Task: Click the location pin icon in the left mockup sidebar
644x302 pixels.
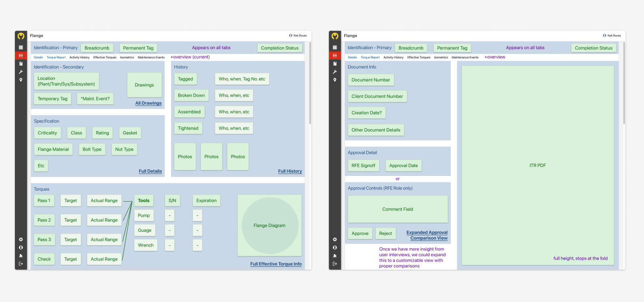Action: click(x=21, y=80)
